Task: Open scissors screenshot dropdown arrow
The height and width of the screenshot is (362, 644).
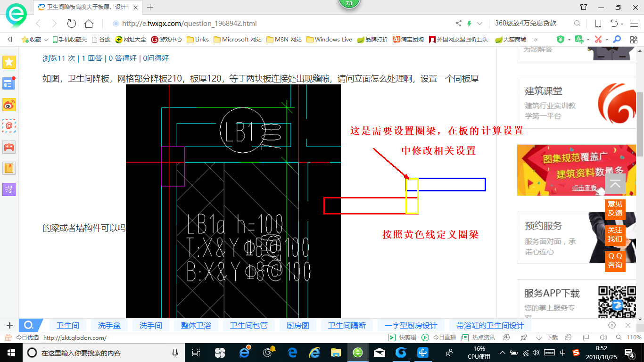Action: (607, 40)
